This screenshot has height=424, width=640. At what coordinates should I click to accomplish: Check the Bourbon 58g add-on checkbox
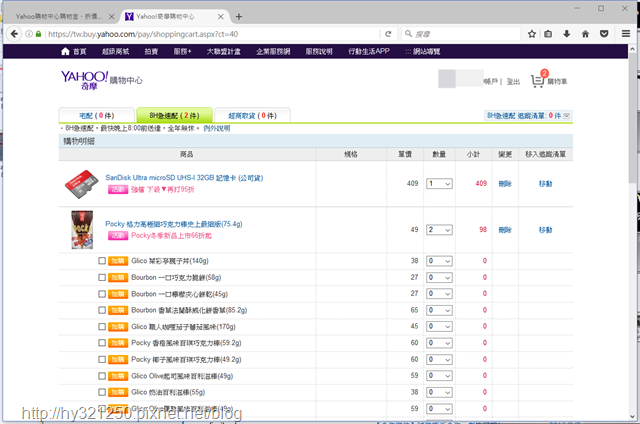coord(102,277)
